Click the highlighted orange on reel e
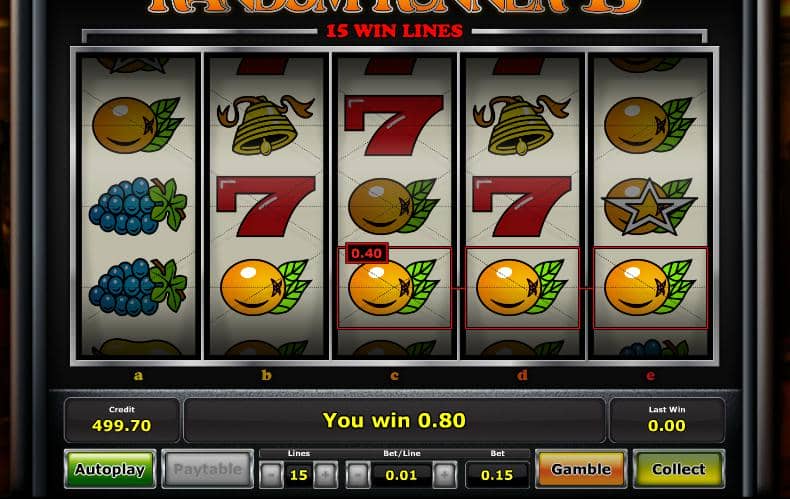Image resolution: width=790 pixels, height=499 pixels. [x=650, y=288]
